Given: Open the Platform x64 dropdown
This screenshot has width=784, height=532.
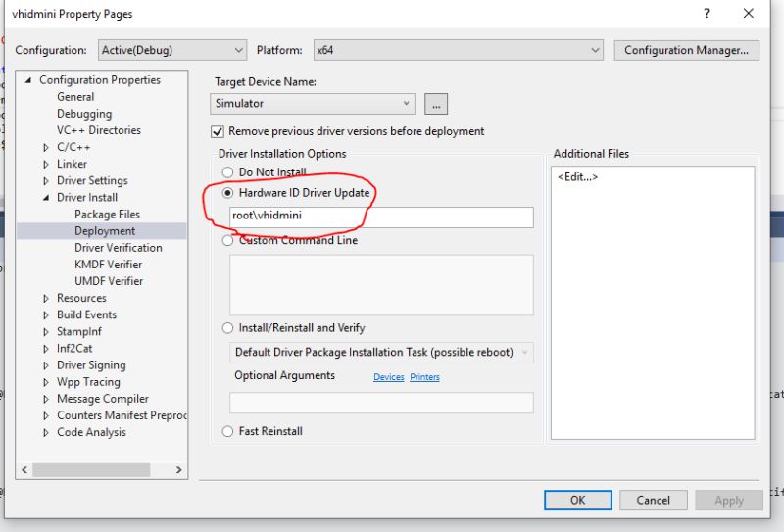Looking at the screenshot, I should [458, 50].
